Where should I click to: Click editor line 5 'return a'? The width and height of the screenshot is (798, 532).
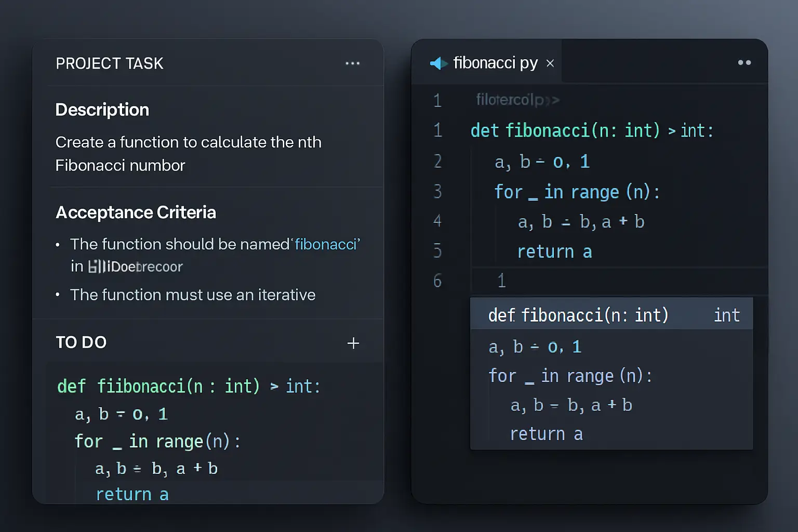point(554,252)
